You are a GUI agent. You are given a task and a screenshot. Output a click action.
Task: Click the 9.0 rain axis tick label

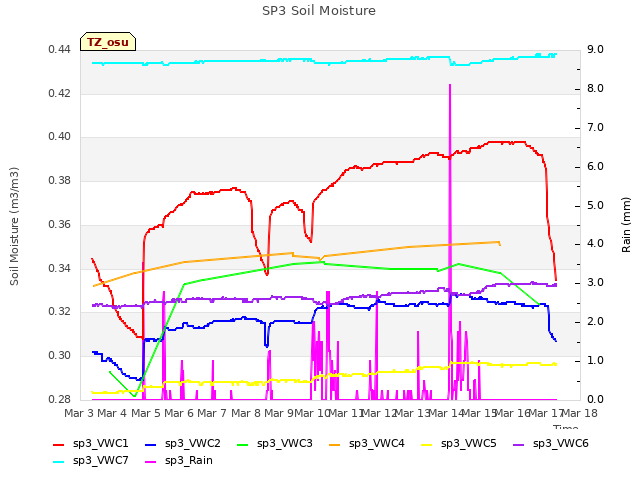[595, 50]
